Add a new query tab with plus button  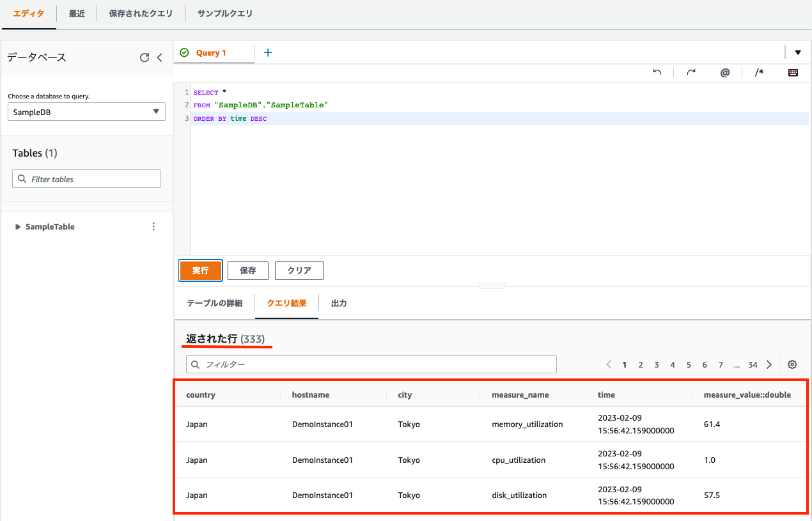267,52
